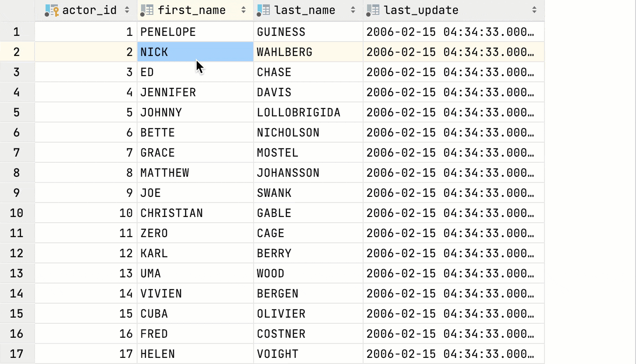Select the last_update cell for row 7
This screenshot has width=636, height=364.
tap(450, 153)
